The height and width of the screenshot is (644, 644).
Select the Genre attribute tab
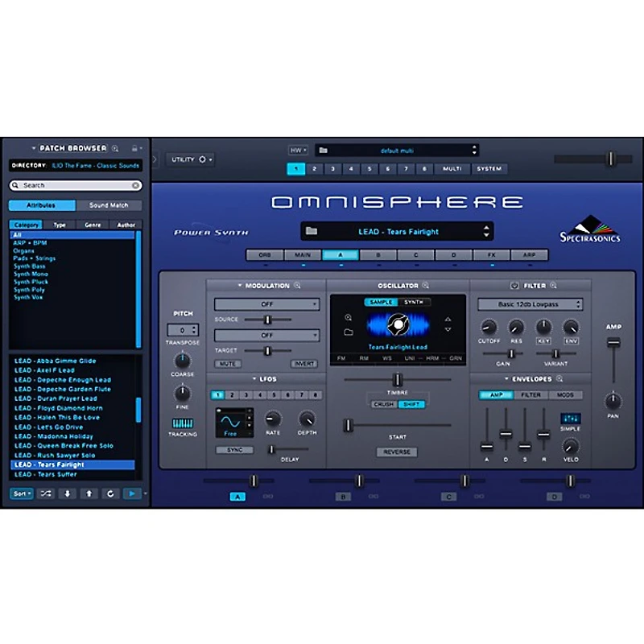click(x=93, y=225)
